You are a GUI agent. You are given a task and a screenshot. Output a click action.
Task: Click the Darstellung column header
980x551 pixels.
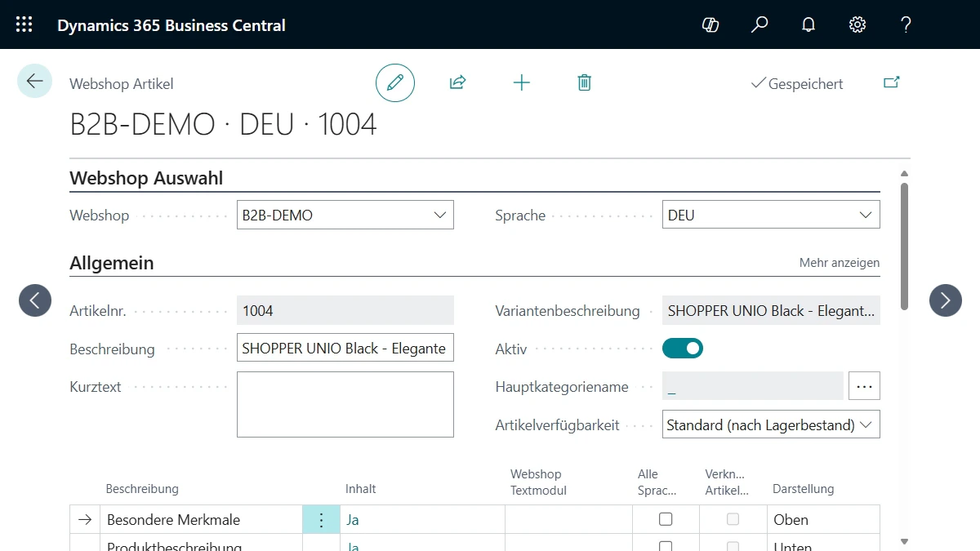tap(804, 489)
